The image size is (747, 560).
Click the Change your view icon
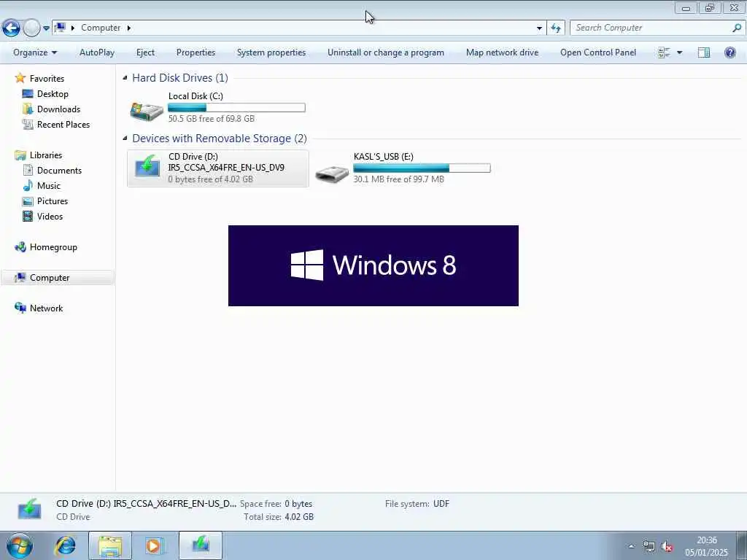pos(664,52)
